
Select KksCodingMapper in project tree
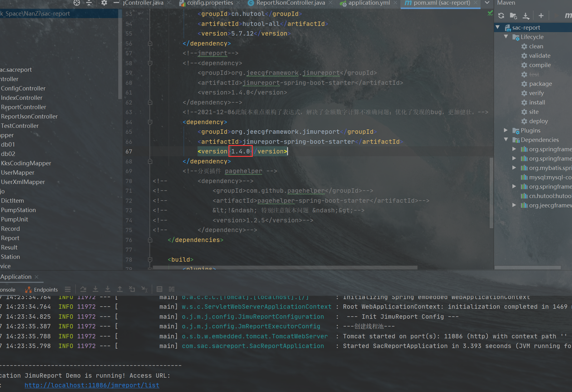point(26,163)
